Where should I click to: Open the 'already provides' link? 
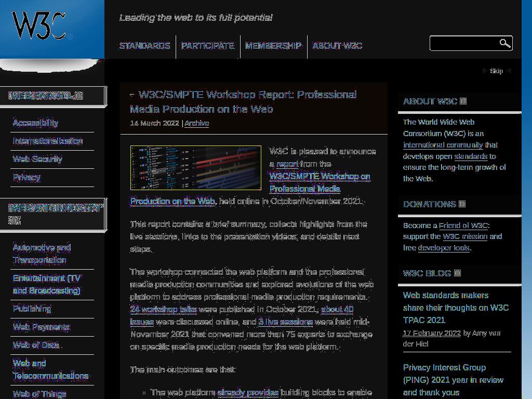(248, 393)
